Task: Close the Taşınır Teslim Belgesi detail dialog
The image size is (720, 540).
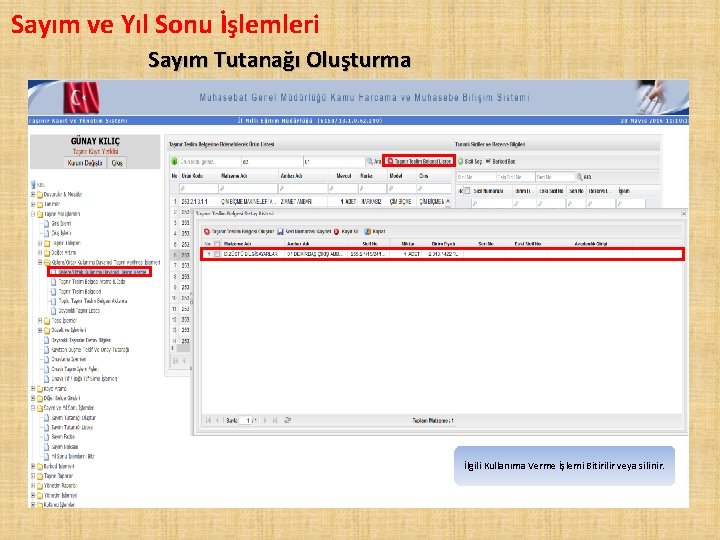Action: (683, 214)
